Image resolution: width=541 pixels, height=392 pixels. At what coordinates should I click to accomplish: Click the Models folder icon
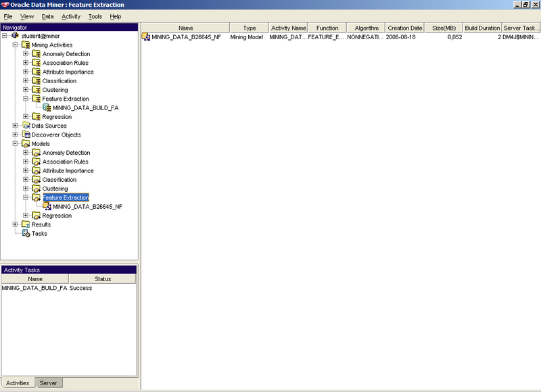(26, 143)
